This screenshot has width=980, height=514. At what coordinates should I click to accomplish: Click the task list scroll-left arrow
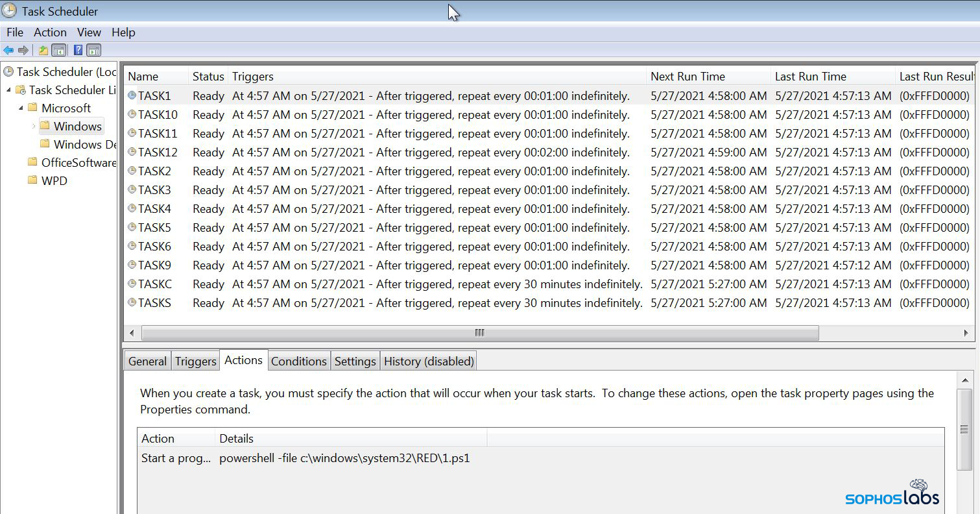(132, 333)
